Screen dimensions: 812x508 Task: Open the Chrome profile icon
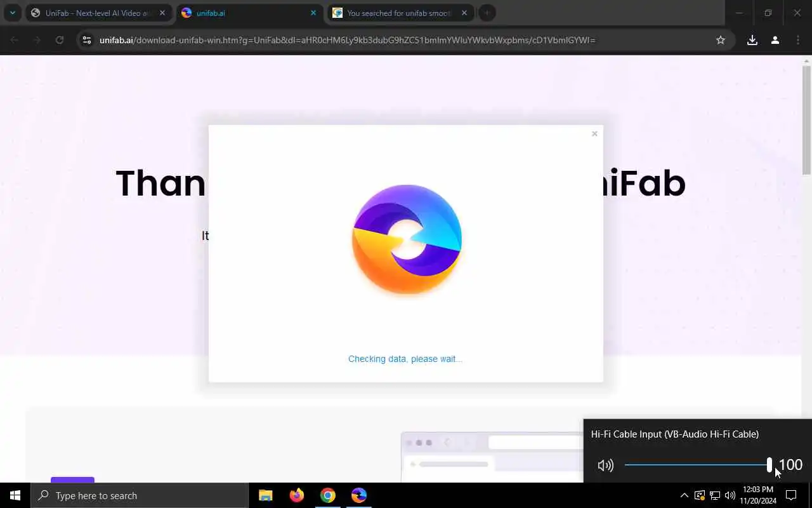coord(775,40)
